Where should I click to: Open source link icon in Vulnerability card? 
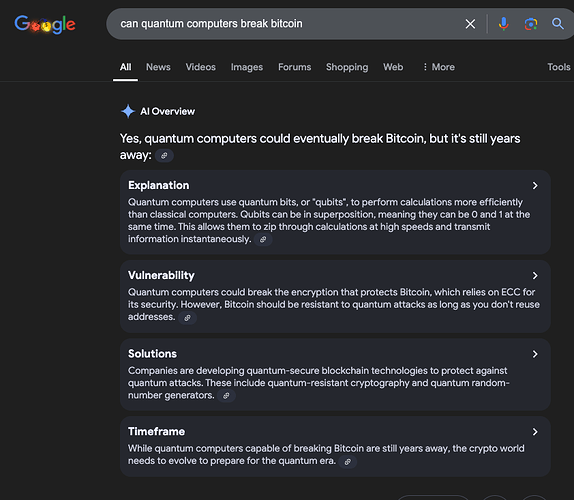pyautogui.click(x=187, y=318)
